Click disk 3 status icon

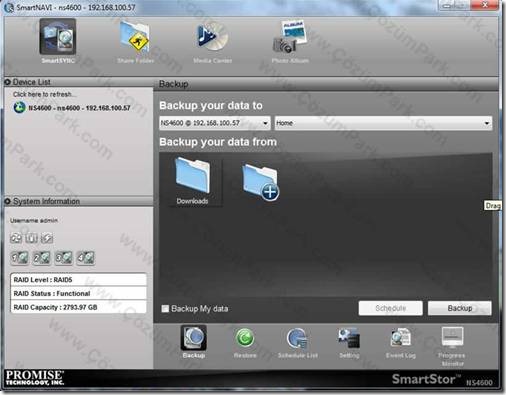click(64, 258)
